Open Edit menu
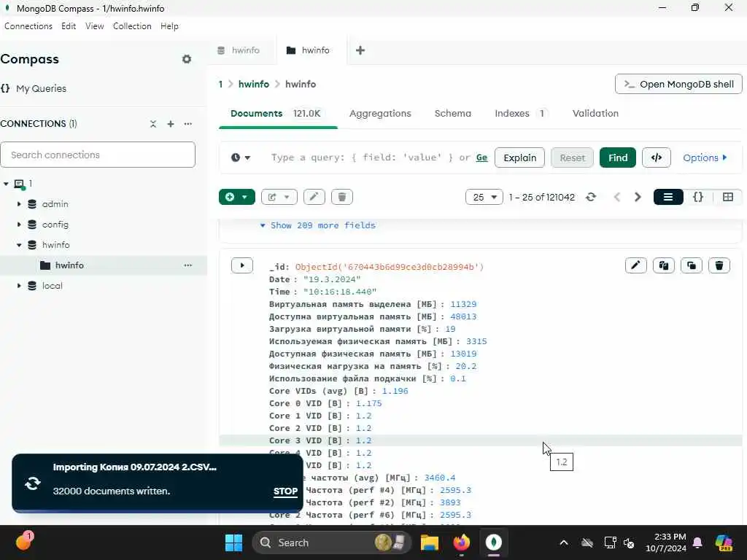Image resolution: width=747 pixels, height=560 pixels. (69, 26)
